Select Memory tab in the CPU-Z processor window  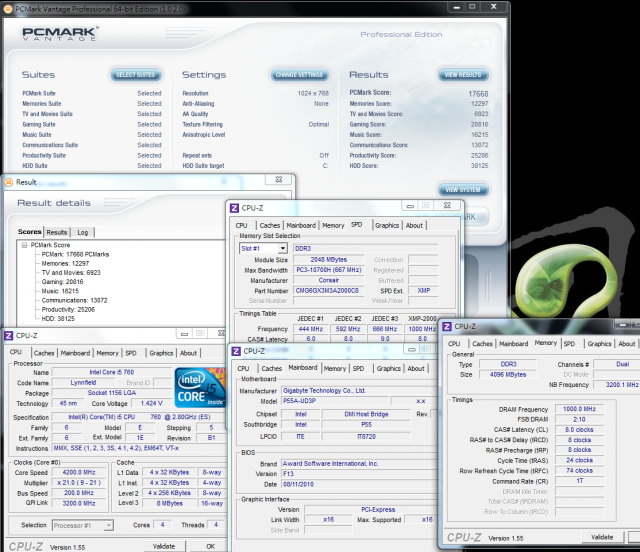107,353
